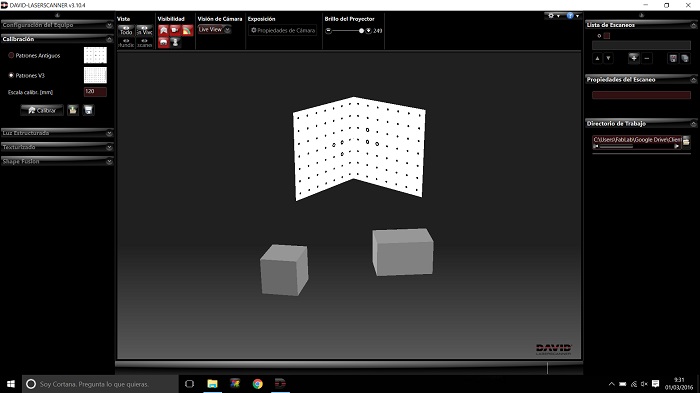The height and width of the screenshot is (393, 700).
Task: Move scan up with the up arrow
Action: point(597,58)
